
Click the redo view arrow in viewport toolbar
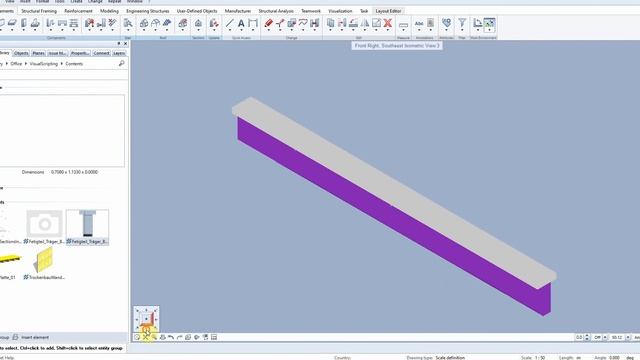[180, 337]
